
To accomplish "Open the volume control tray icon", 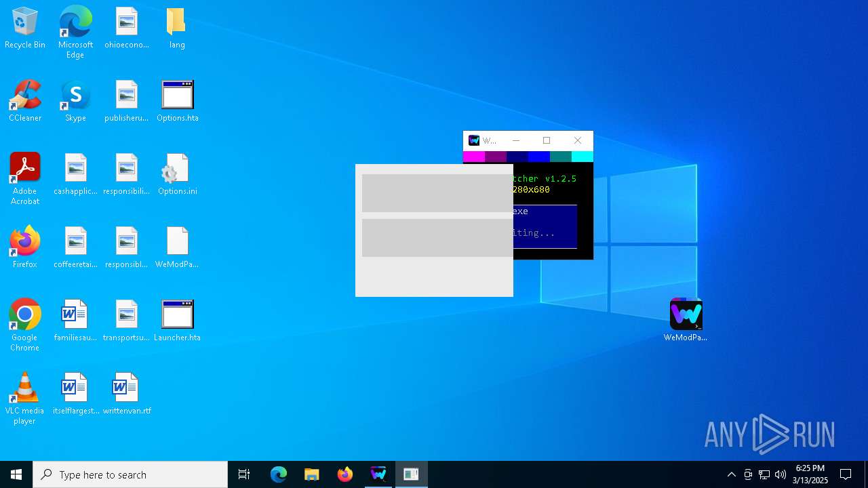I will 781,474.
